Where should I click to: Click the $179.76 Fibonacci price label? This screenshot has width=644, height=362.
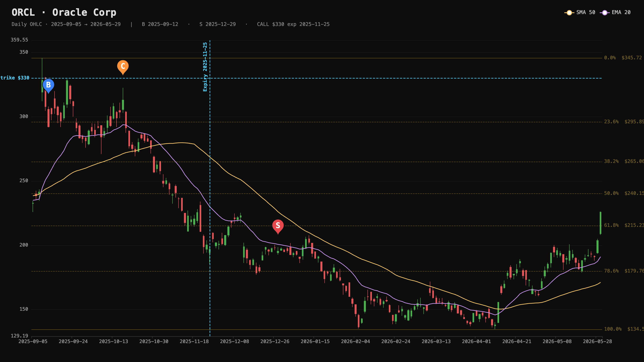(x=634, y=271)
